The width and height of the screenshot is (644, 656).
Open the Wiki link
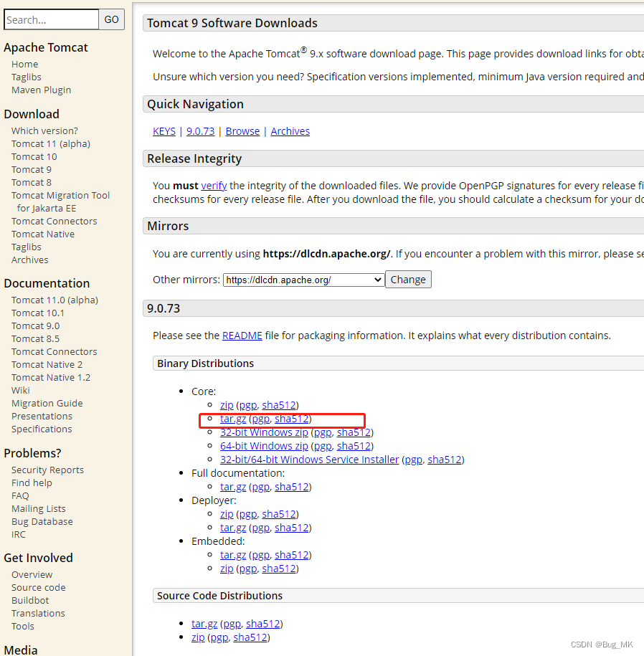21,390
